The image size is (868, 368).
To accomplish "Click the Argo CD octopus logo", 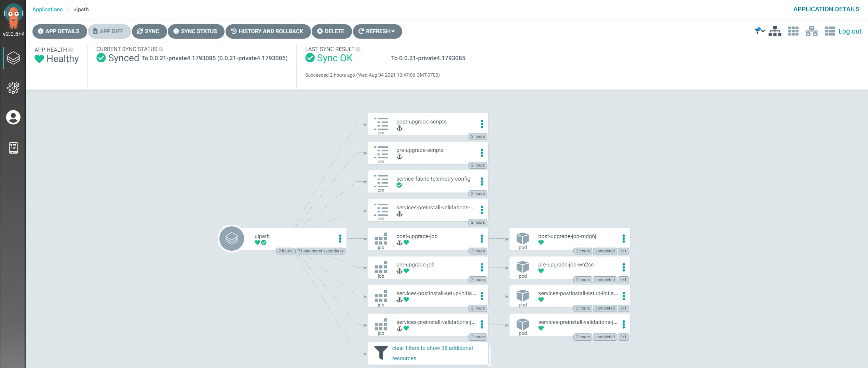I will coord(13,16).
